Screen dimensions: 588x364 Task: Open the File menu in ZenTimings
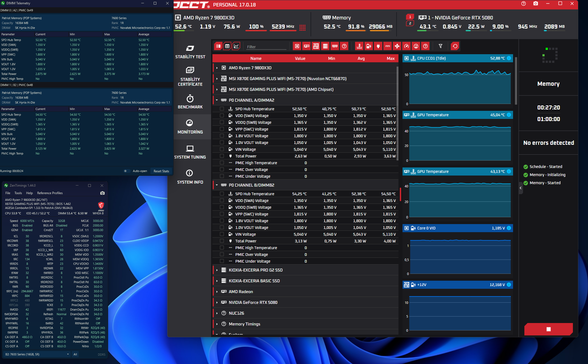pyautogui.click(x=8, y=193)
